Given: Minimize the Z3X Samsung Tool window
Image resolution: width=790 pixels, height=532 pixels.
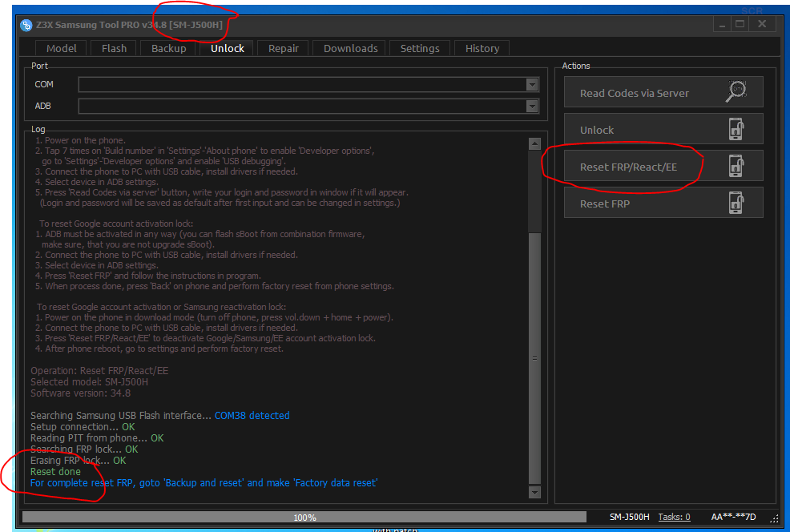Looking at the screenshot, I should 722,25.
